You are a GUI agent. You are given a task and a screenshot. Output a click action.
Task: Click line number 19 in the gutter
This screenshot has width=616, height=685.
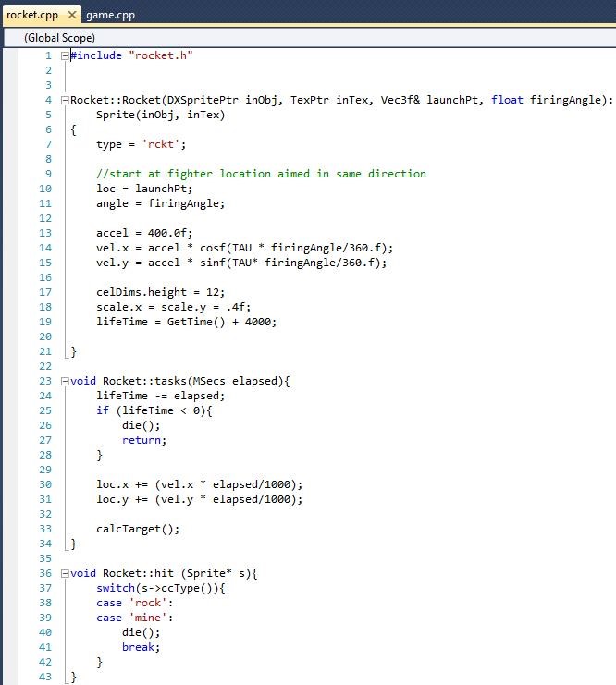(x=46, y=322)
